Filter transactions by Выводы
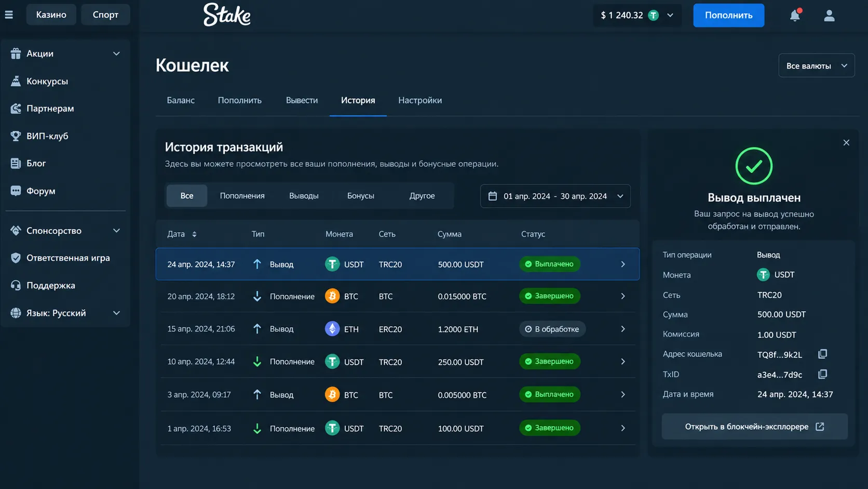This screenshot has height=489, width=868. pyautogui.click(x=304, y=196)
